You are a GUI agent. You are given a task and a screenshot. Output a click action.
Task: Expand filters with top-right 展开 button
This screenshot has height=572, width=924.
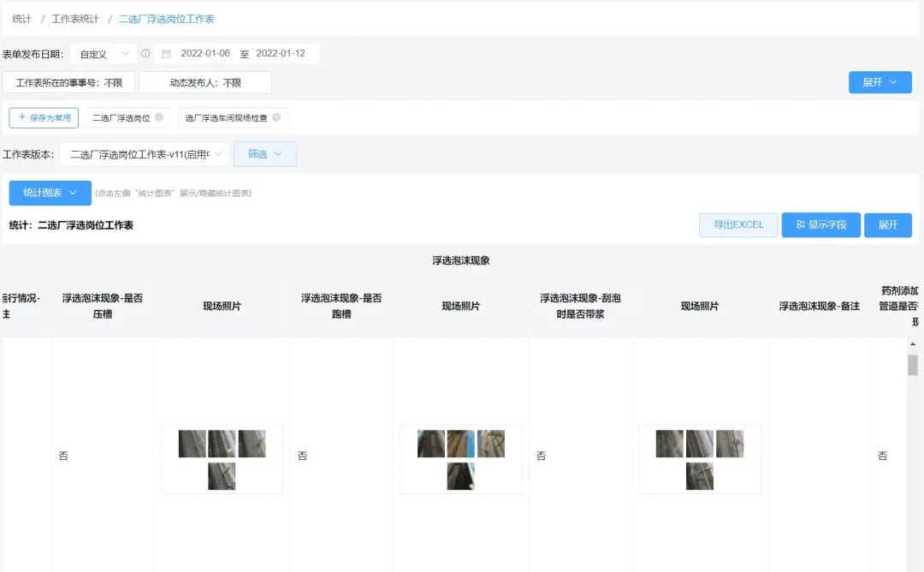tap(880, 82)
